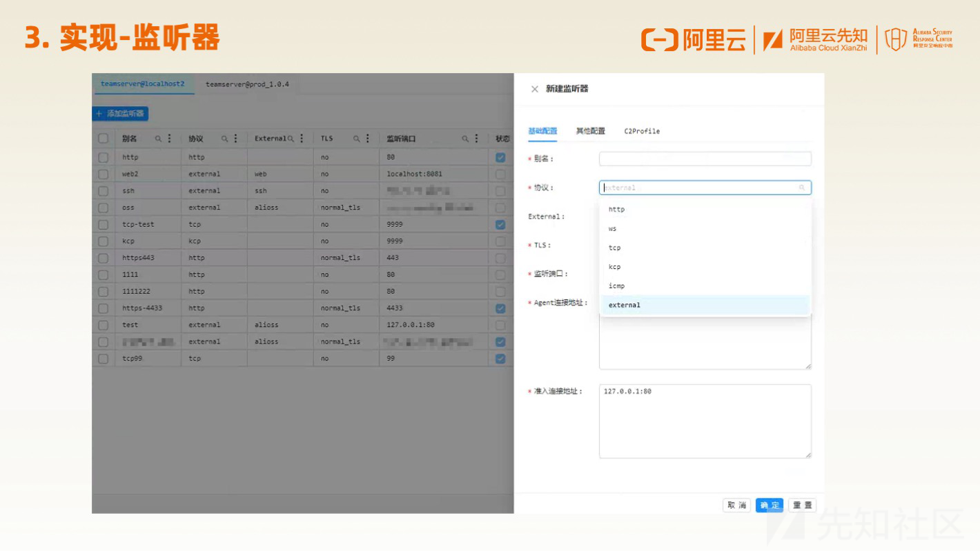Click the 取消 button
This screenshot has height=551, width=980.
[x=736, y=505]
